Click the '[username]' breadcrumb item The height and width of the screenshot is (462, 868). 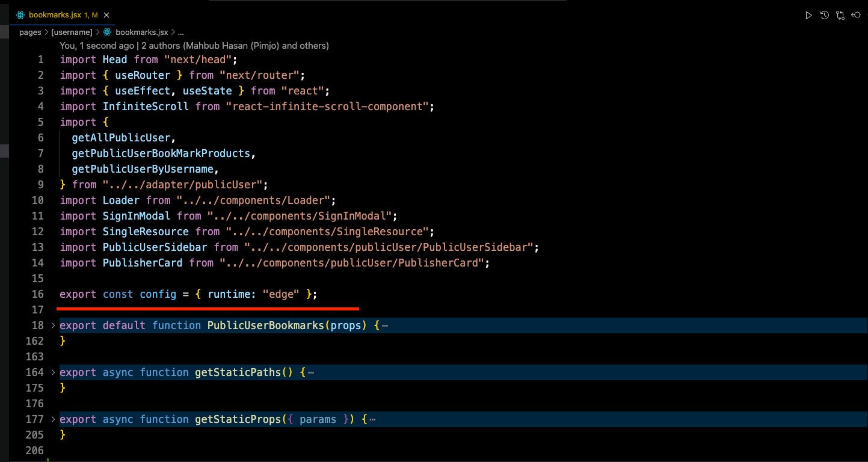point(72,32)
